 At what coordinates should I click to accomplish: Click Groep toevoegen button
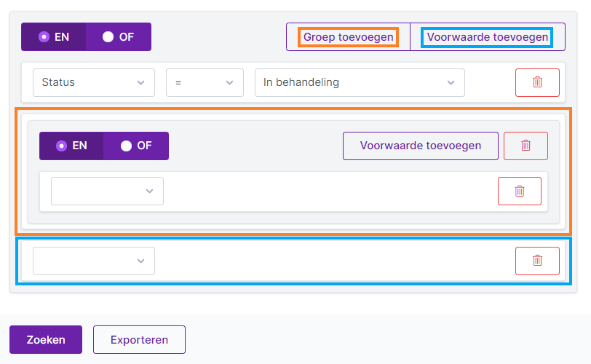tap(348, 37)
